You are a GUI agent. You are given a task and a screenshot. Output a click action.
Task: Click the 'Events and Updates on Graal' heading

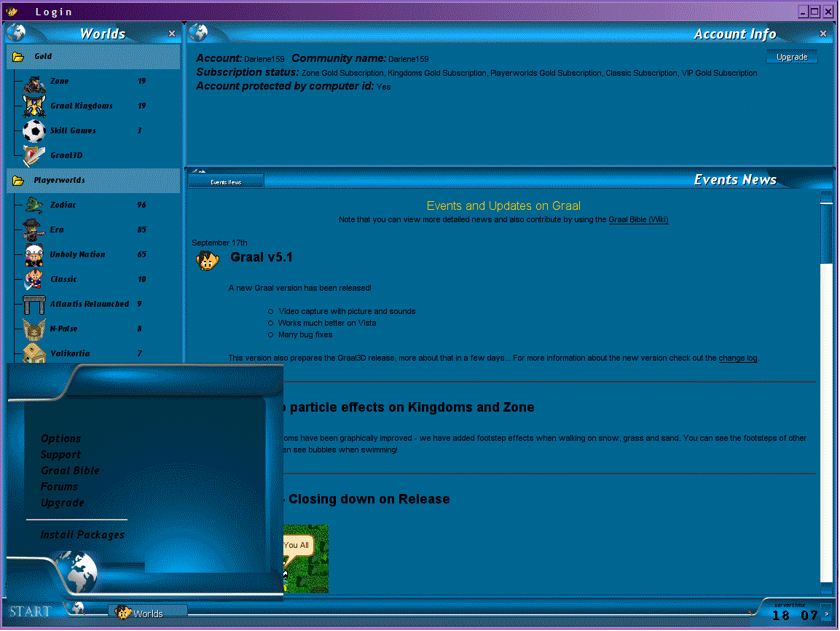[503, 205]
